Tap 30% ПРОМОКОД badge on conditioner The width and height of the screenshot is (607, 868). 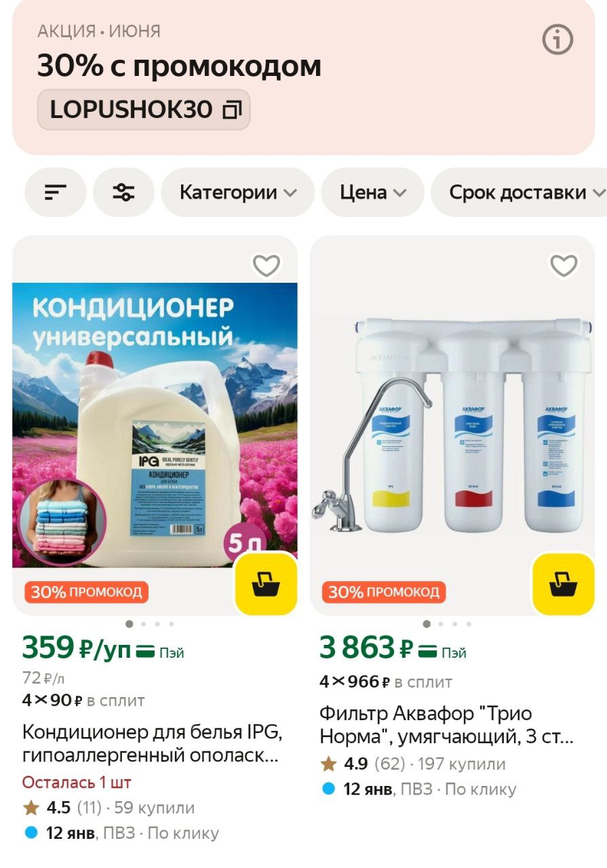point(87,592)
